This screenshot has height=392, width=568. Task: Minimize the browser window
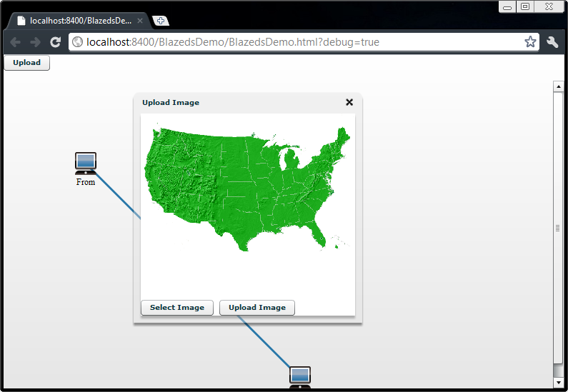507,7
